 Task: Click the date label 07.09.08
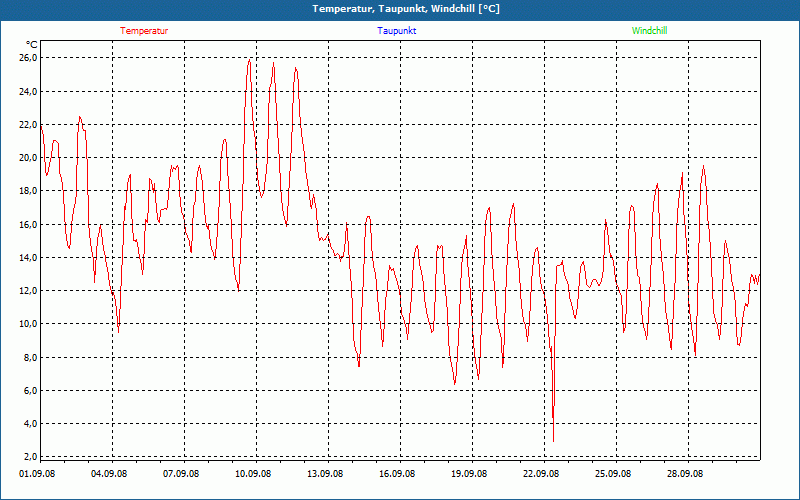pyautogui.click(x=181, y=474)
